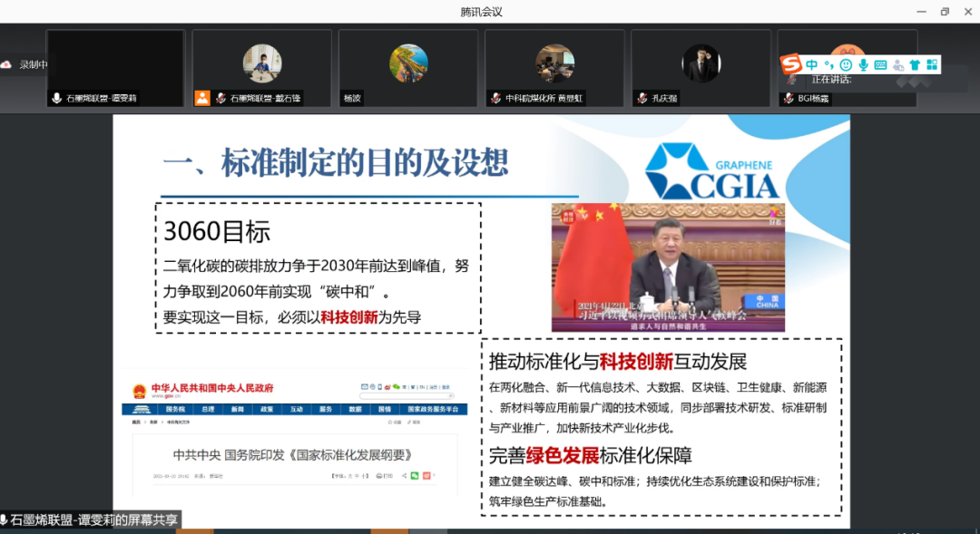Open the emoji panel via smiley icon
The image size is (980, 534).
click(x=848, y=63)
